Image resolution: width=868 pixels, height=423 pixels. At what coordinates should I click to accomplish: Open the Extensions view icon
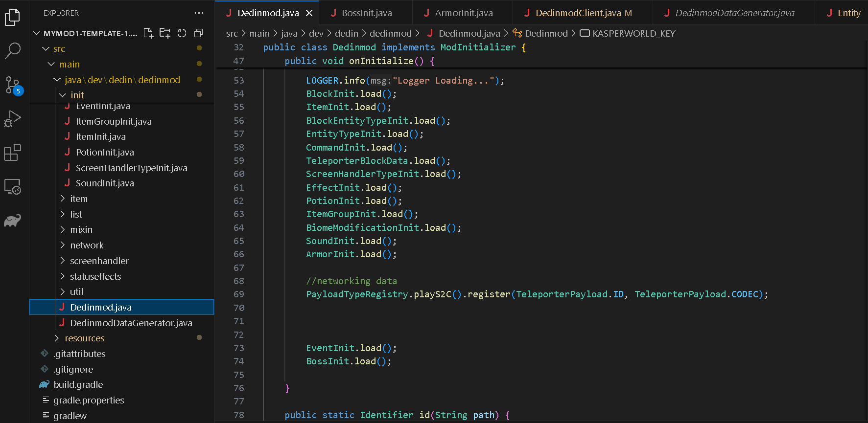pos(12,153)
